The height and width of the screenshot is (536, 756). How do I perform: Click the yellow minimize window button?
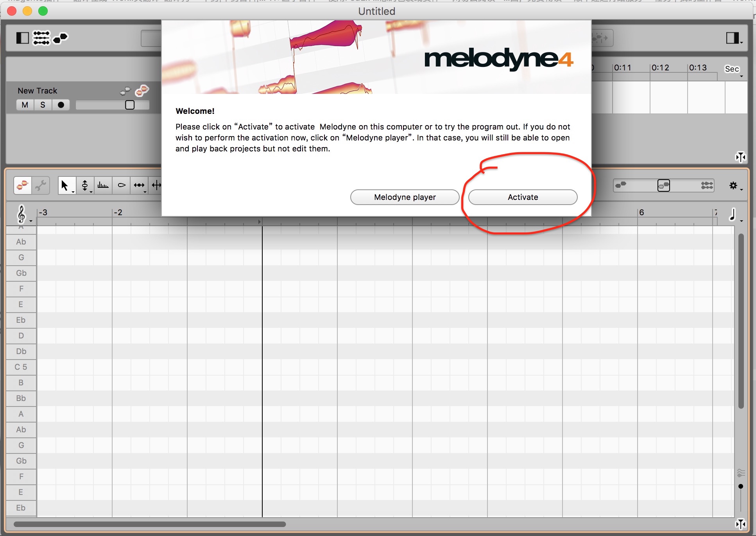[x=27, y=11]
